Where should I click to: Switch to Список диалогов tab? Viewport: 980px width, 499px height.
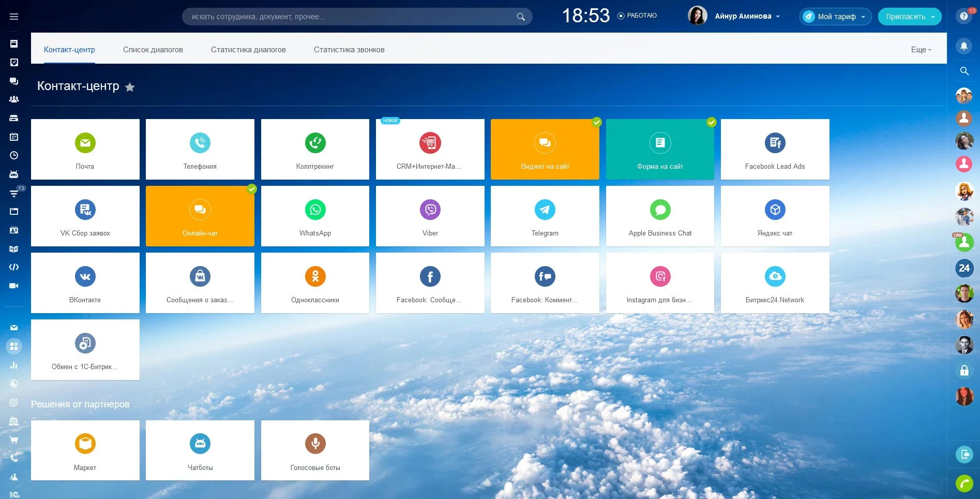pos(153,50)
